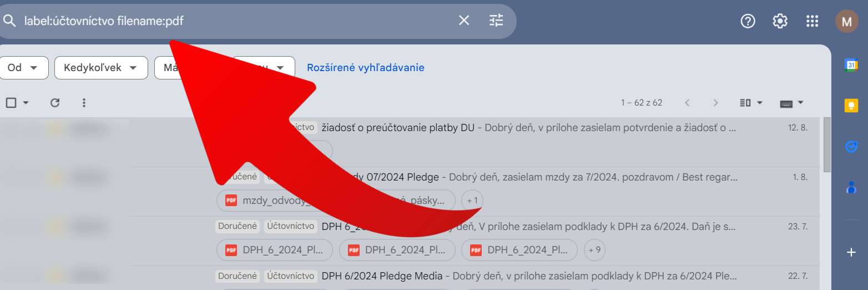Click the date 12. 8.

pyautogui.click(x=798, y=128)
